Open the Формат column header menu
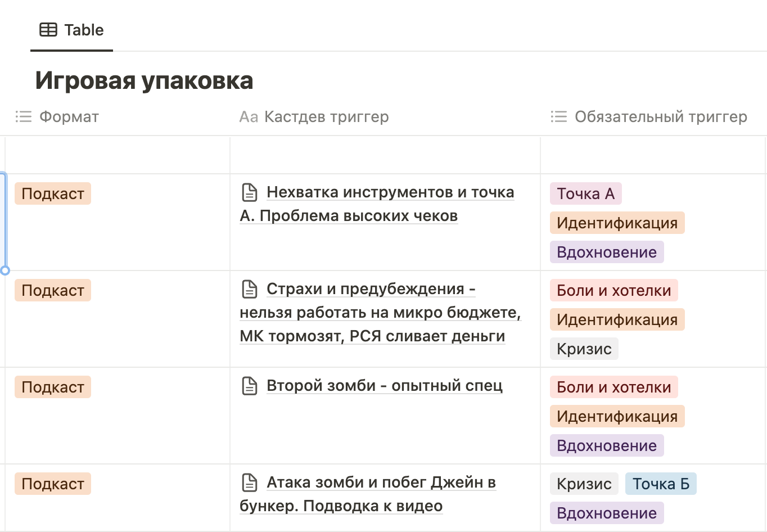 tap(69, 116)
